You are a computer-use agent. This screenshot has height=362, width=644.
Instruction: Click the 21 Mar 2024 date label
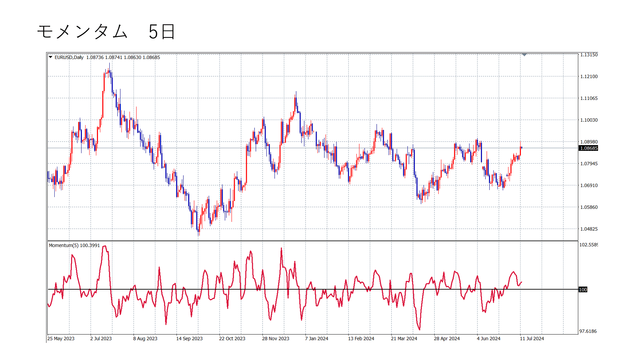tap(404, 339)
